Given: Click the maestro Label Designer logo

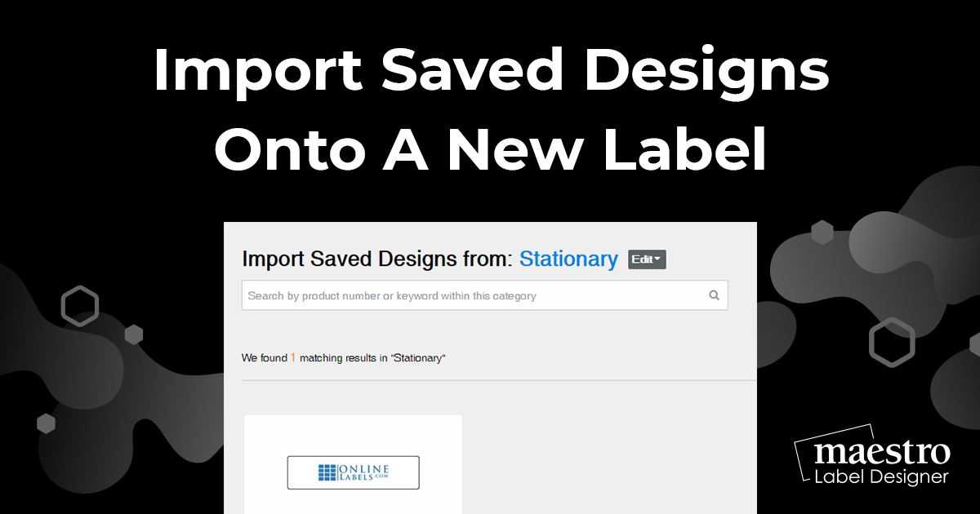Looking at the screenshot, I should coord(872,455).
